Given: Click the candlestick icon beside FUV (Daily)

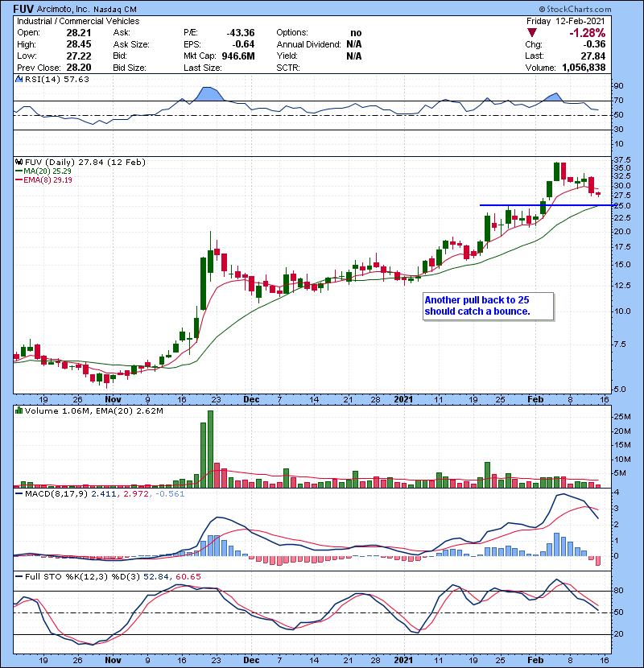Looking at the screenshot, I should (x=19, y=162).
